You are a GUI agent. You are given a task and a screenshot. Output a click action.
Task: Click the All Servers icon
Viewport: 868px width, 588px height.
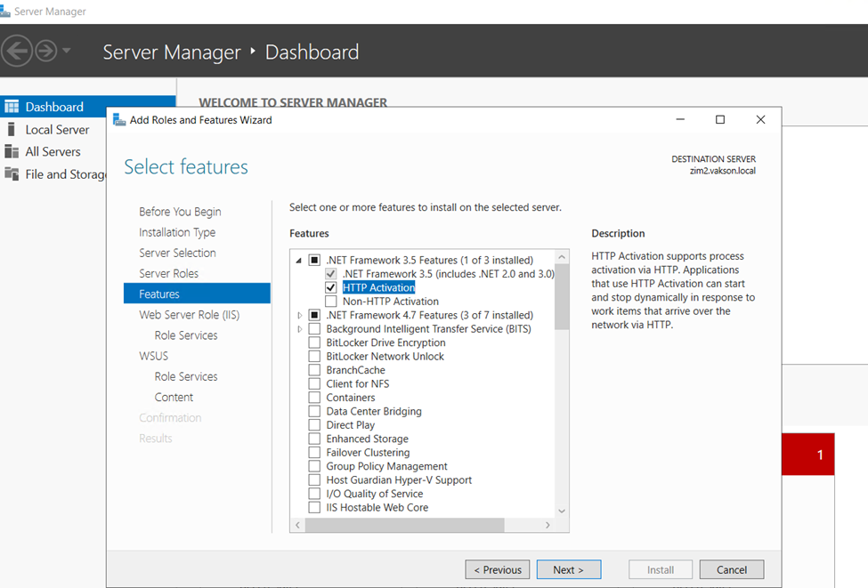(x=12, y=152)
